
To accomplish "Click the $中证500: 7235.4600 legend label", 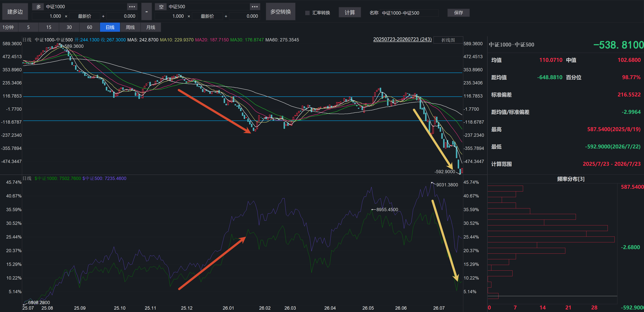I will (x=104, y=178).
